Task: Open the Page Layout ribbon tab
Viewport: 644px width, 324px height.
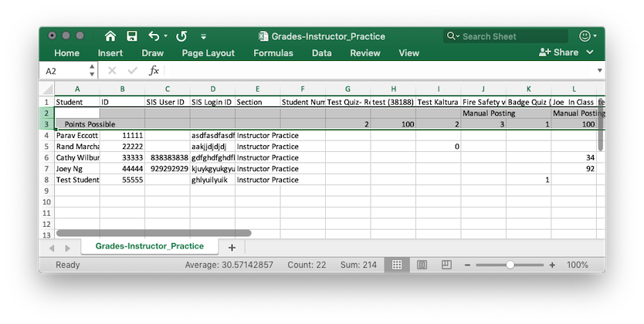Action: 208,53
